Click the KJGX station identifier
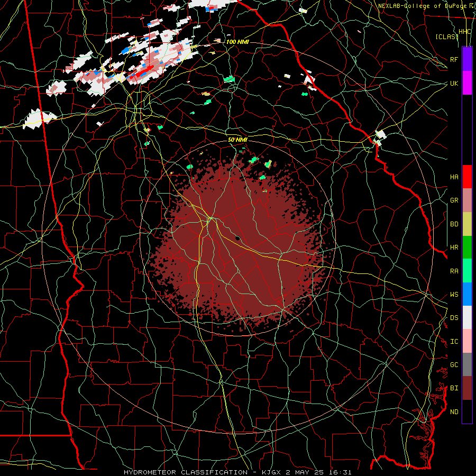 pyautogui.click(x=271, y=472)
